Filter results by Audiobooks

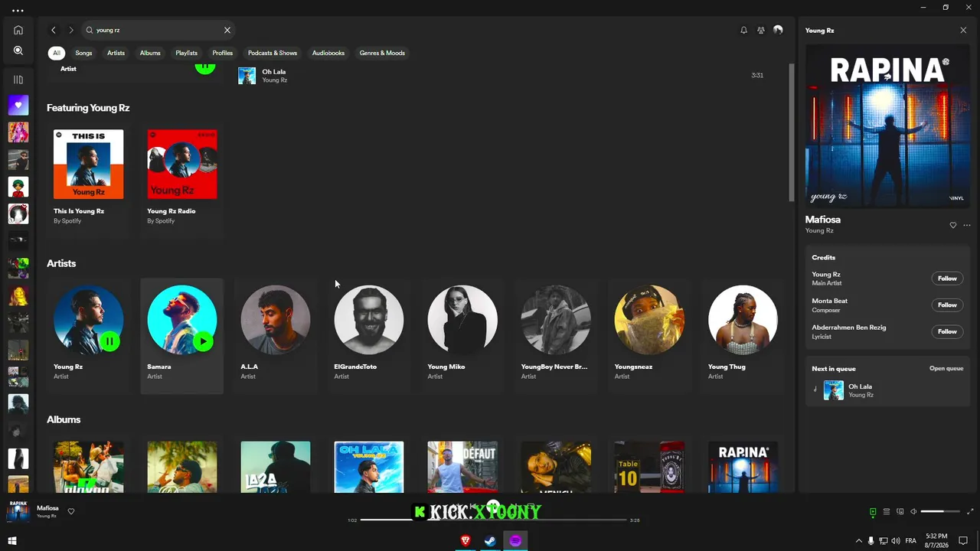(x=328, y=53)
